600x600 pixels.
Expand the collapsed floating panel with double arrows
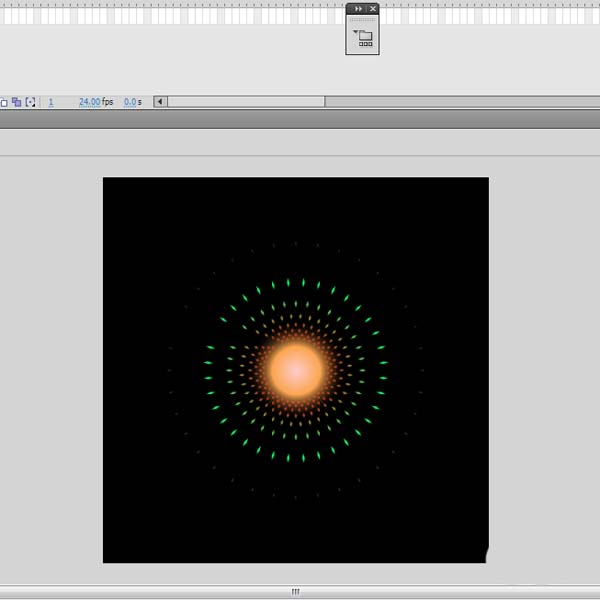click(358, 8)
